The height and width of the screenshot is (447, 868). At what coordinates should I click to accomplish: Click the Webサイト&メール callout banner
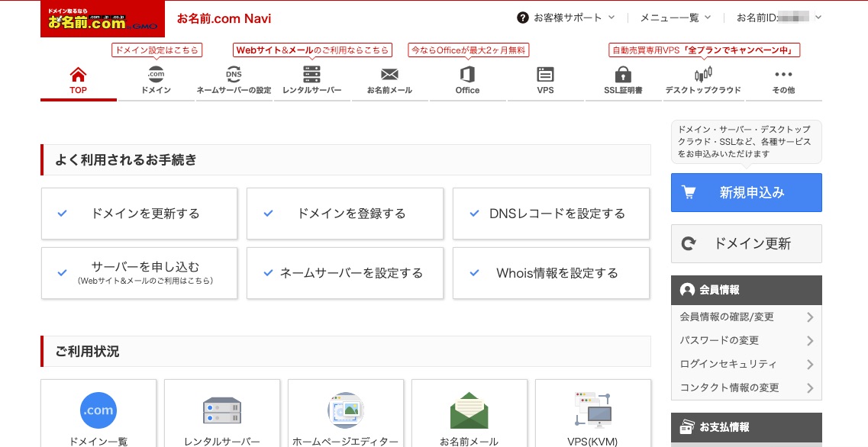[x=312, y=50]
